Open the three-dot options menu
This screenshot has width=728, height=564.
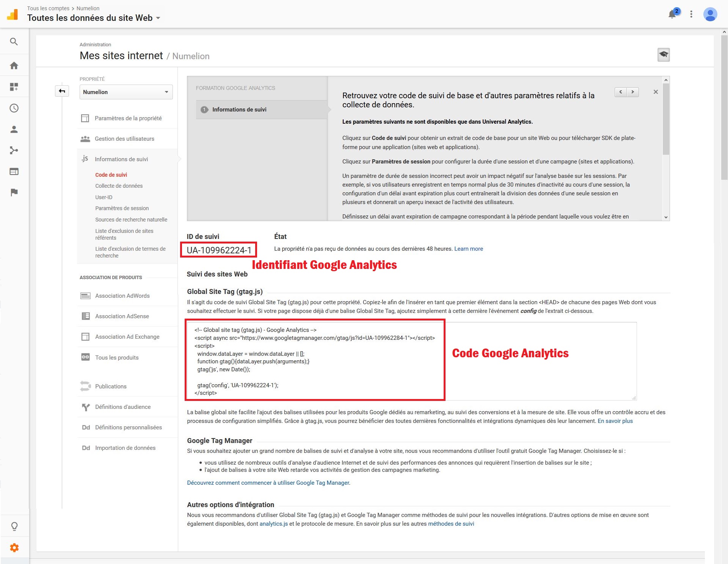point(691,14)
